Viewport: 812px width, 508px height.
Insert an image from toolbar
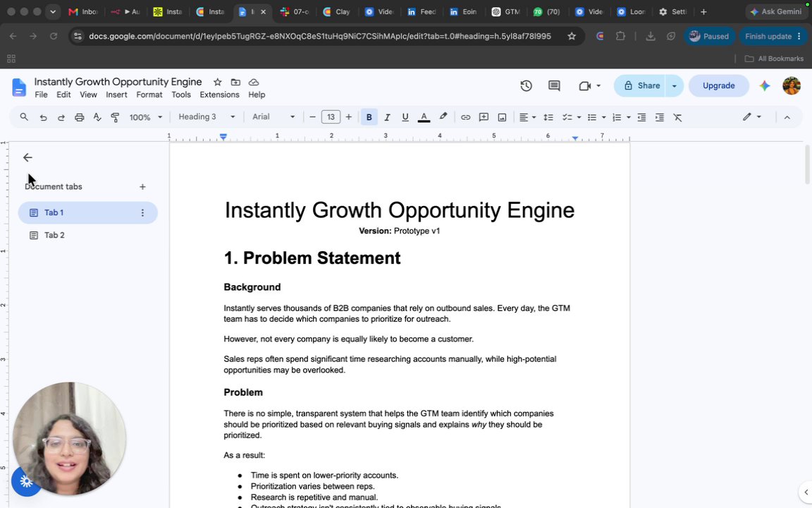tap(502, 117)
